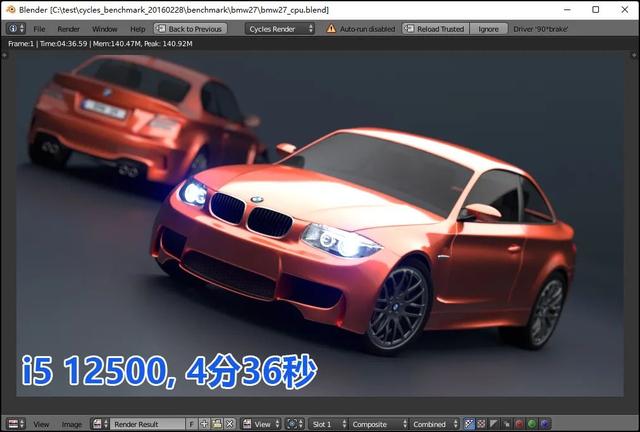The width and height of the screenshot is (640, 432).
Task: Click the rendered BMW image in the viewer
Action: [320, 225]
